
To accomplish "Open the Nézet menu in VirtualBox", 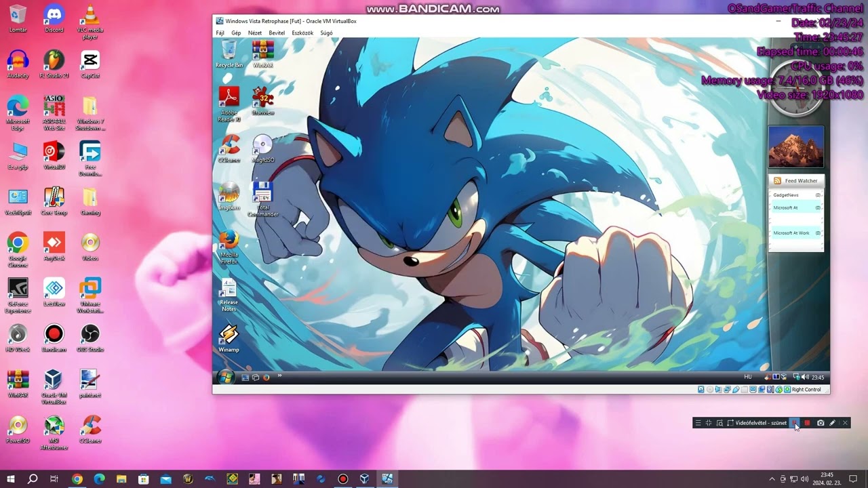I will tap(255, 33).
